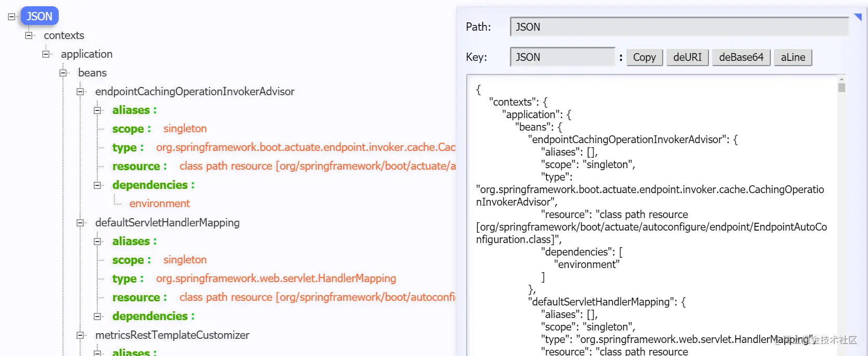Image resolution: width=868 pixels, height=356 pixels.
Task: Click the blue corner triangle icon
Action: click(858, 17)
